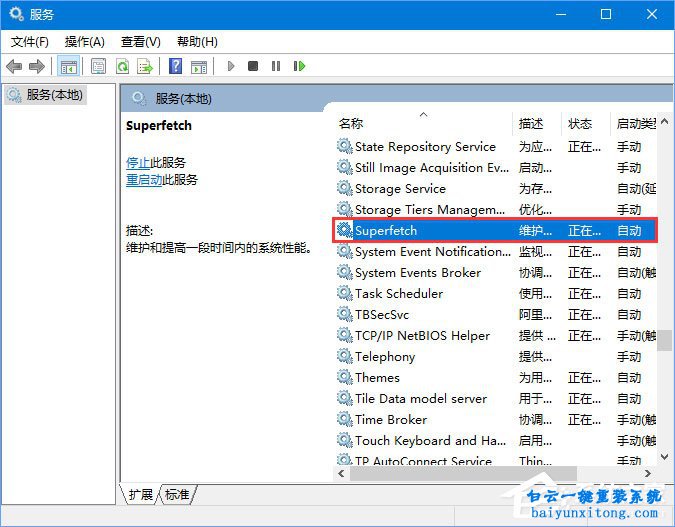This screenshot has height=527, width=675.
Task: Click the 停止 link to stop service
Action: pyautogui.click(x=138, y=163)
